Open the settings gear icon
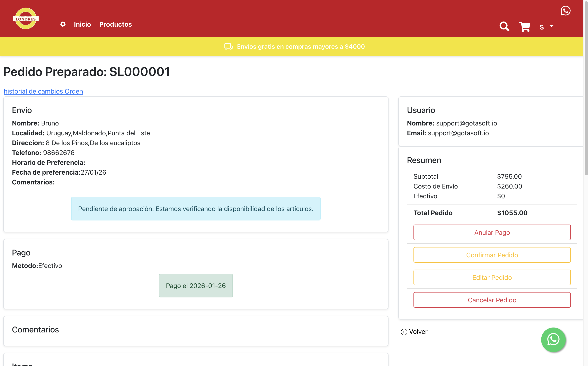The height and width of the screenshot is (366, 588). tap(63, 24)
